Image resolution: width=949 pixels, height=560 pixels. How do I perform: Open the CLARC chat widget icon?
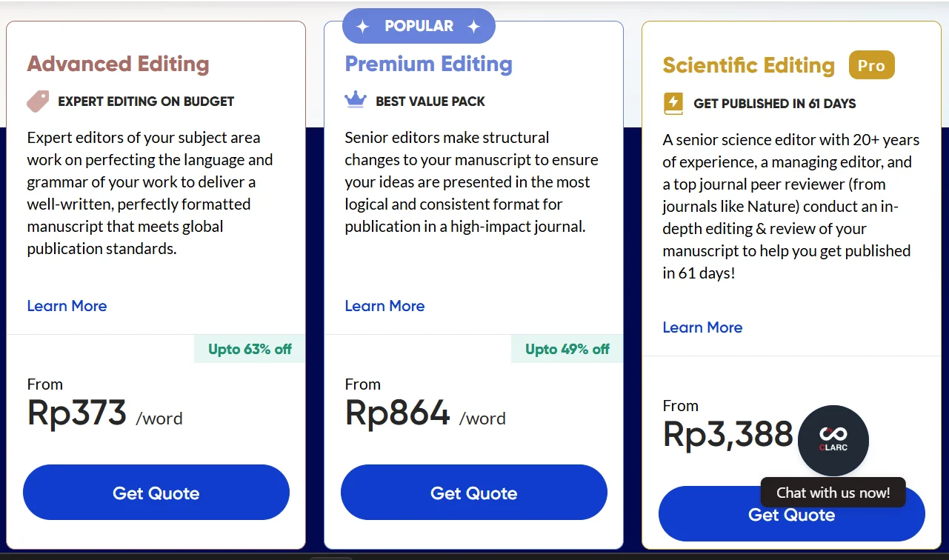click(x=833, y=440)
